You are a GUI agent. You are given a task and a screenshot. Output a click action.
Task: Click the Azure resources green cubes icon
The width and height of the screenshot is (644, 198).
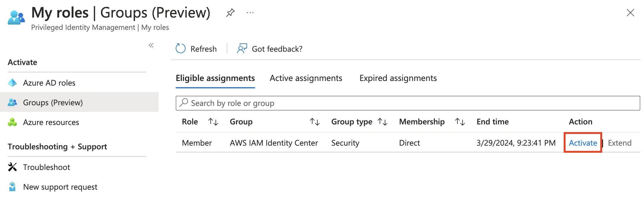(x=12, y=122)
